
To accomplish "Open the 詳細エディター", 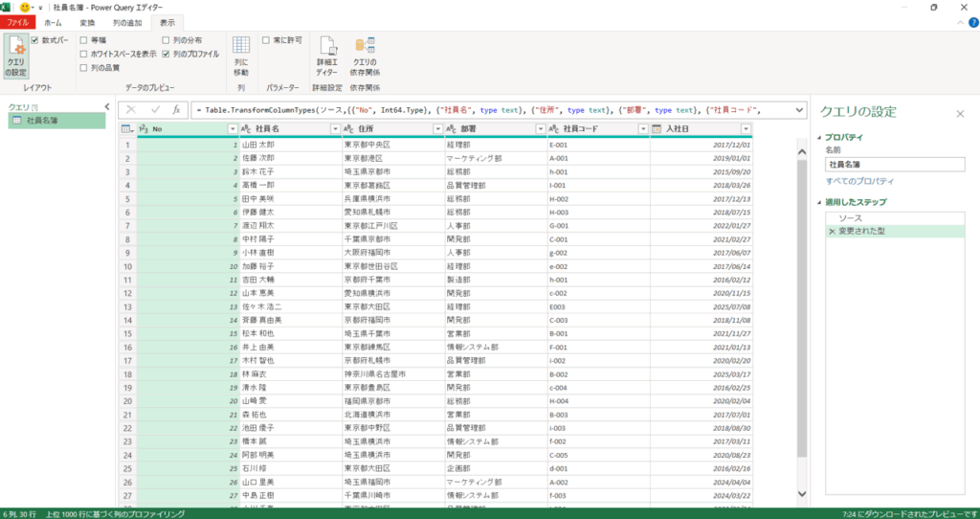I will click(327, 56).
